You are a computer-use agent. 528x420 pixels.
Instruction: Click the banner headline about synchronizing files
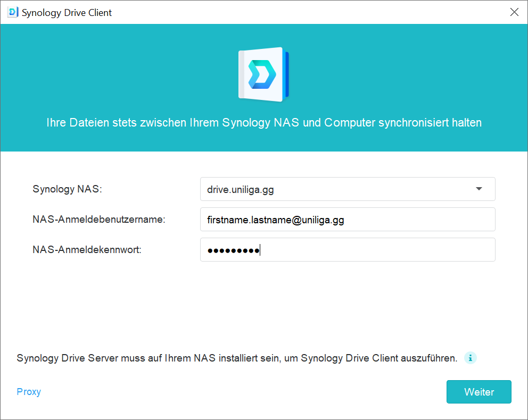tap(263, 123)
